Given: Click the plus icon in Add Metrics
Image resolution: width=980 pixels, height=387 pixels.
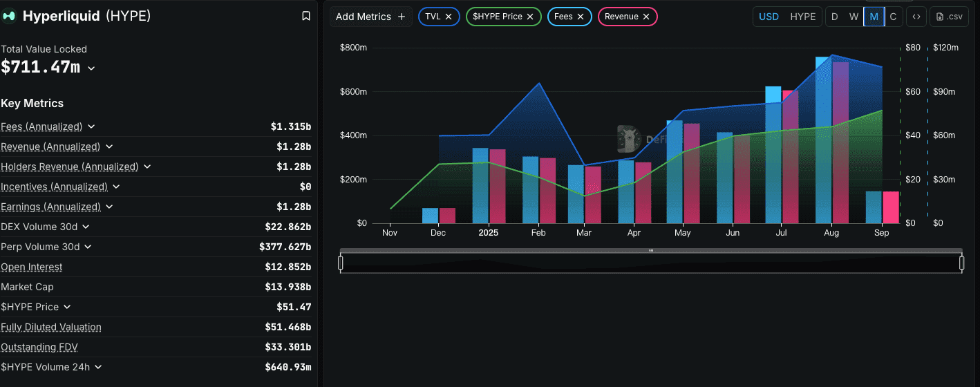Looking at the screenshot, I should 402,17.
